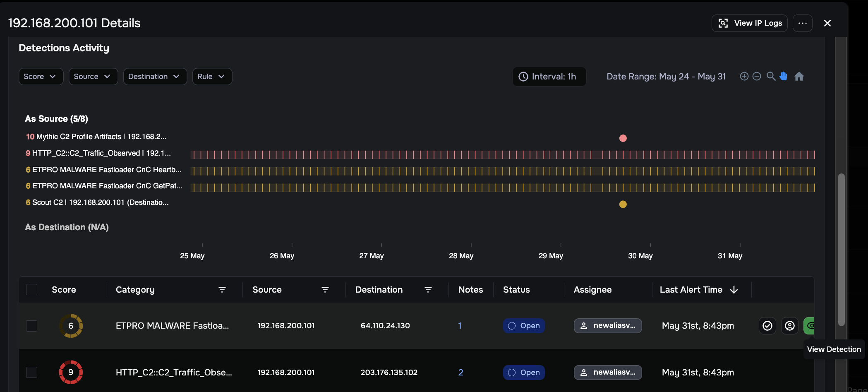This screenshot has width=868, height=392.
Task: Expand the Source filter dropdown
Action: point(93,77)
